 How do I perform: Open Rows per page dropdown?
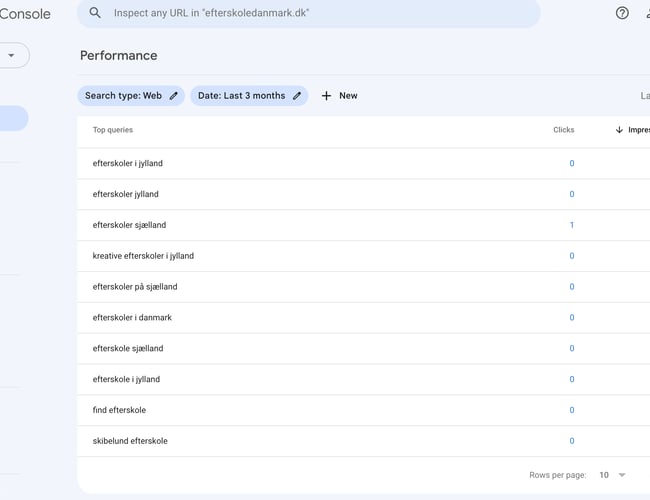tap(612, 475)
